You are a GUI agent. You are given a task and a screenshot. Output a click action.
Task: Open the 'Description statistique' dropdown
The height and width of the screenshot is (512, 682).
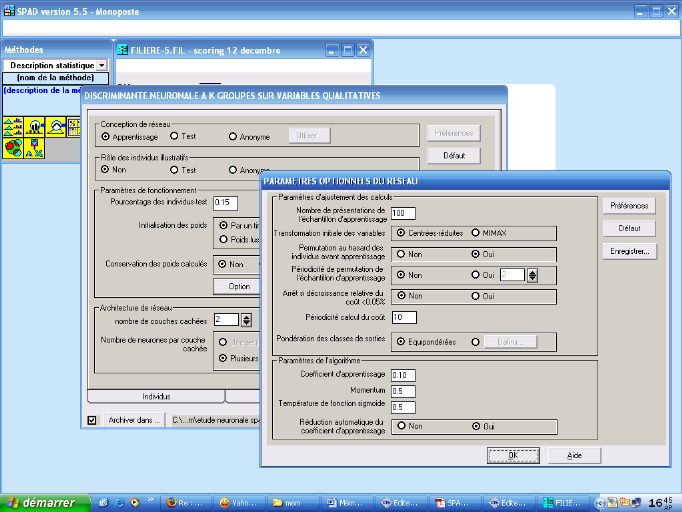pos(102,64)
